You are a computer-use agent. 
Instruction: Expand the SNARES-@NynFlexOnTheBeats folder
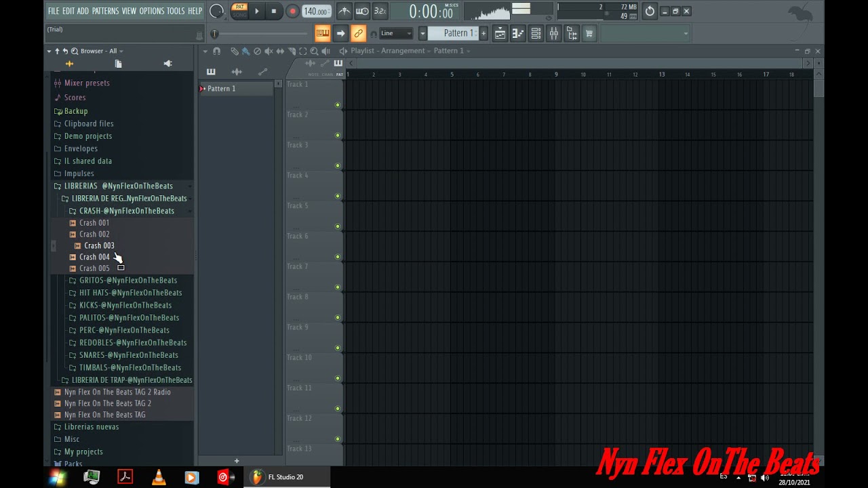click(x=128, y=355)
